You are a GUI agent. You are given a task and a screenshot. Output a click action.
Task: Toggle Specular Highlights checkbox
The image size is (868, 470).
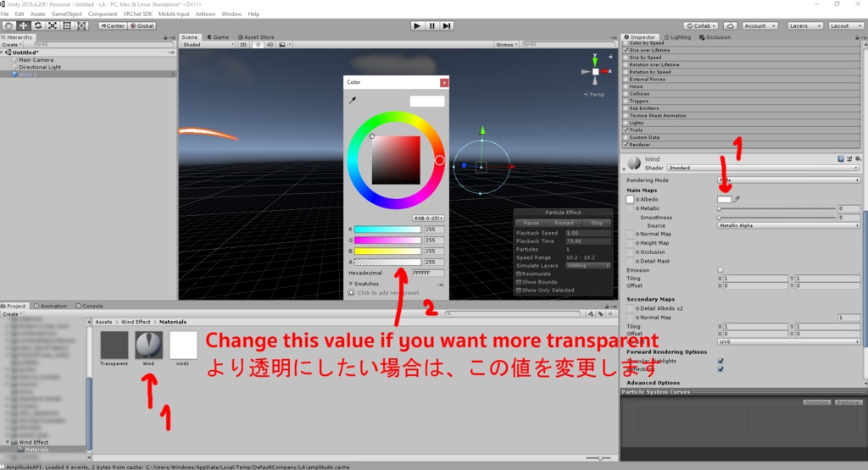click(x=721, y=361)
